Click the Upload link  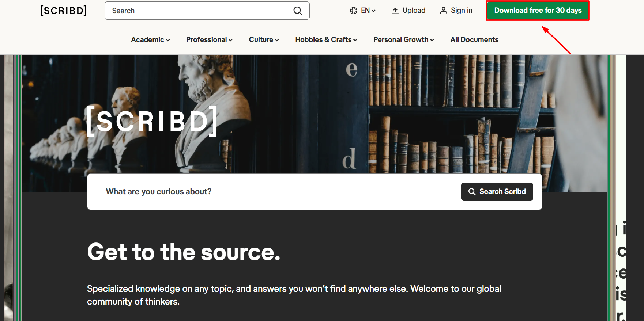(x=408, y=11)
